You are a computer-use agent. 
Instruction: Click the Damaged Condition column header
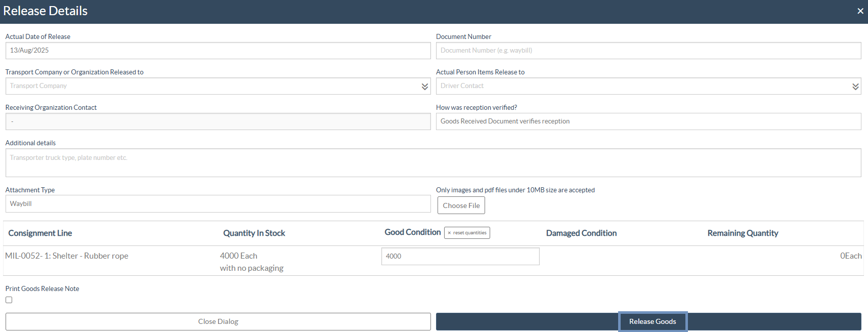581,233
